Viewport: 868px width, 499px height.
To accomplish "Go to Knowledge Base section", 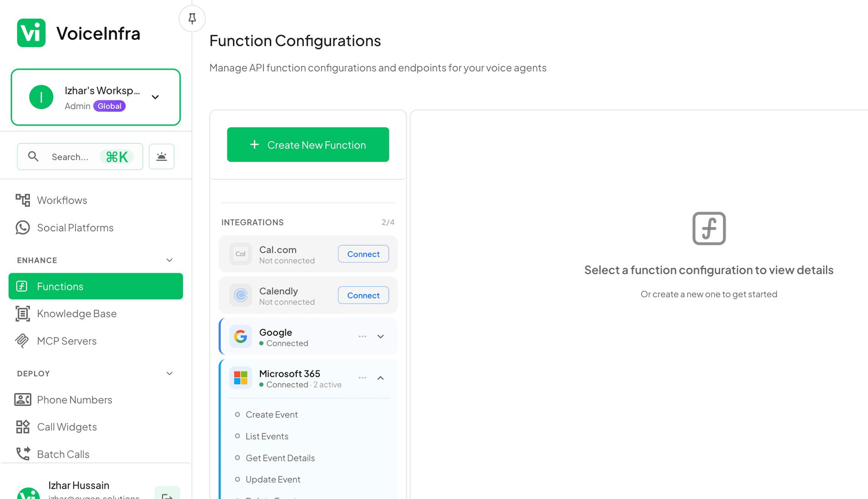I will (x=76, y=314).
